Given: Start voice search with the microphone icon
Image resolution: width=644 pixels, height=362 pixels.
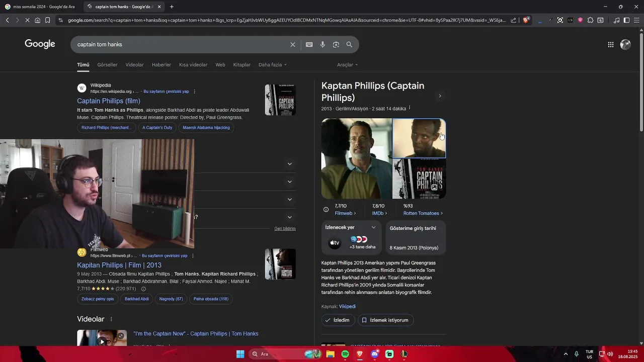Looking at the screenshot, I should point(323,44).
